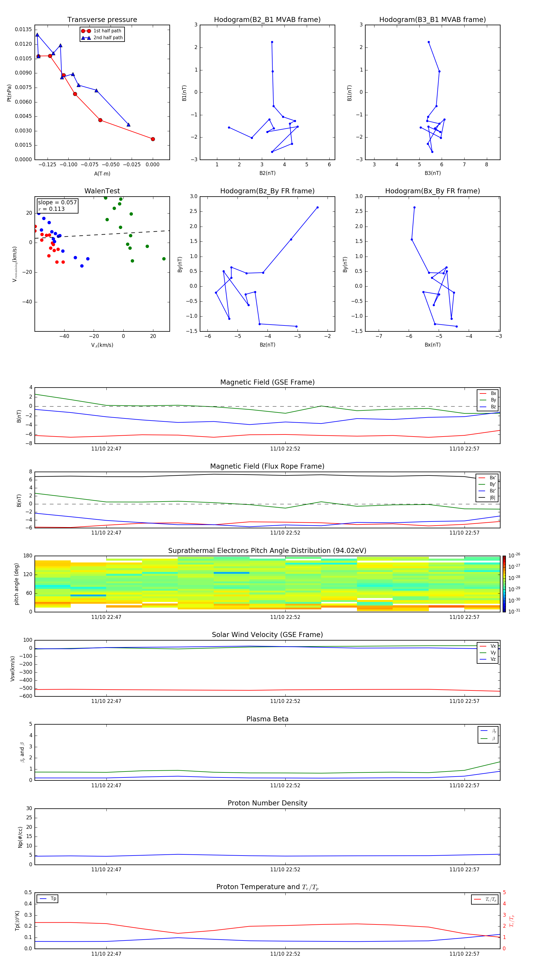The height and width of the screenshot is (980, 535).
Task: Select '|B|' in the Flux Rope legend
Action: (487, 498)
